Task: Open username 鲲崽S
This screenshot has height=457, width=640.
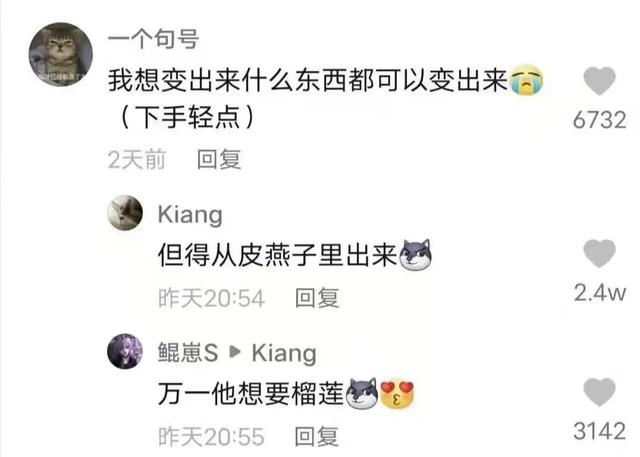Action: [x=188, y=353]
